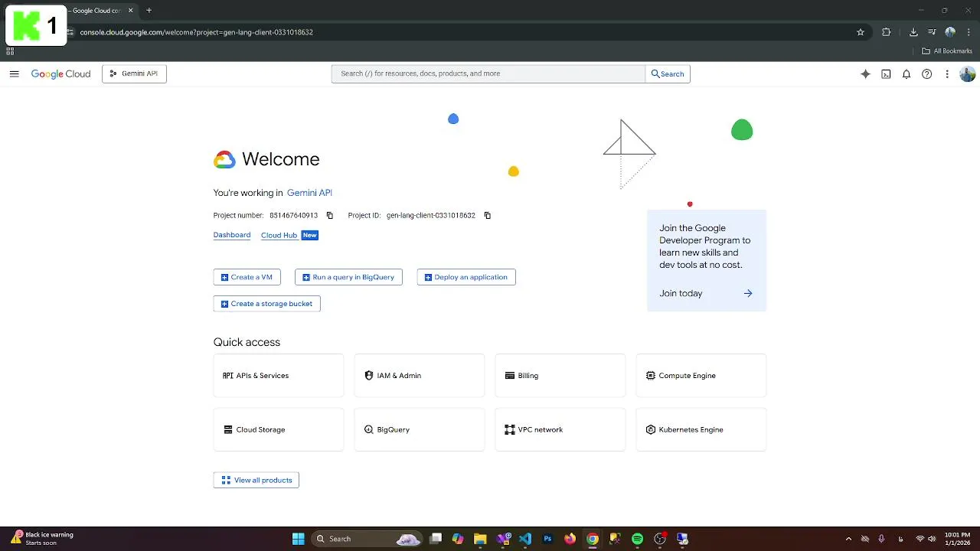This screenshot has height=551, width=980.
Task: Open IAM & Admin quick access card
Action: pos(420,376)
